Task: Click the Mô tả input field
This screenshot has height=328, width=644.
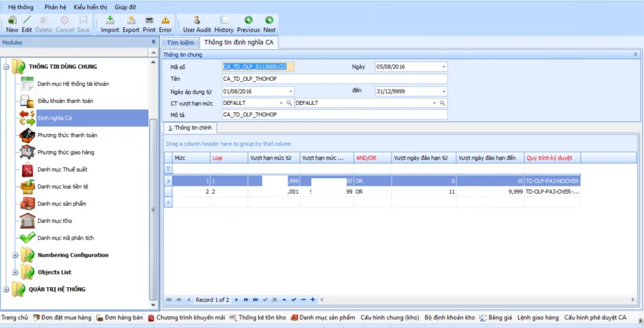Action: point(335,114)
